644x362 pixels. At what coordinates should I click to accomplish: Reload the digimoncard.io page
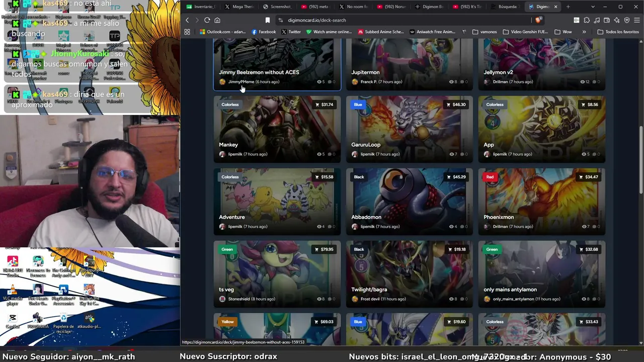207,20
